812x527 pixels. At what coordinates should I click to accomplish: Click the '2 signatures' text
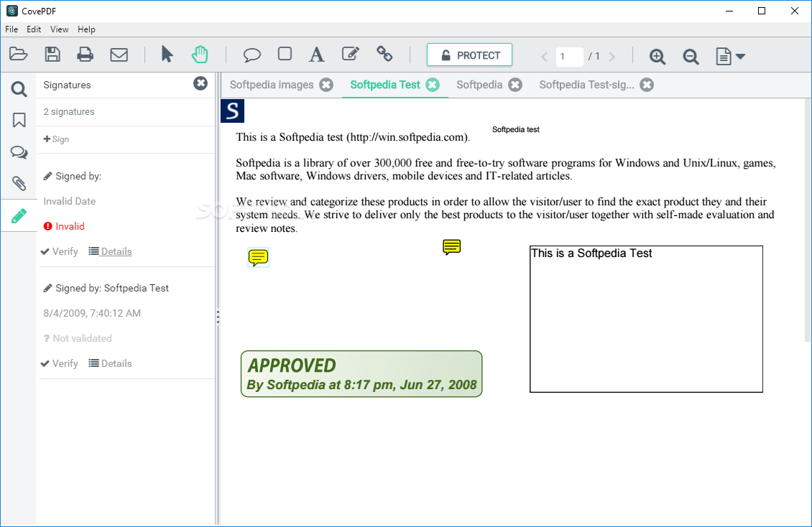point(69,112)
